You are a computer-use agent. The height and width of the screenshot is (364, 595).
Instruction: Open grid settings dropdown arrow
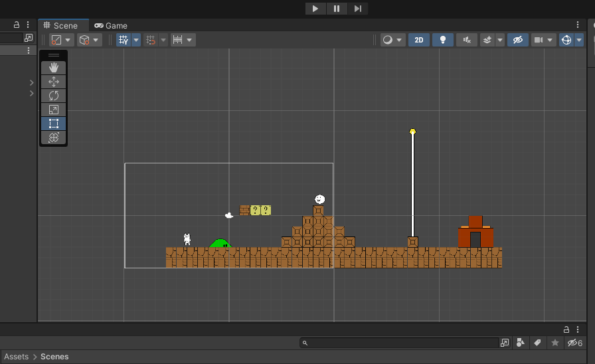click(x=136, y=40)
